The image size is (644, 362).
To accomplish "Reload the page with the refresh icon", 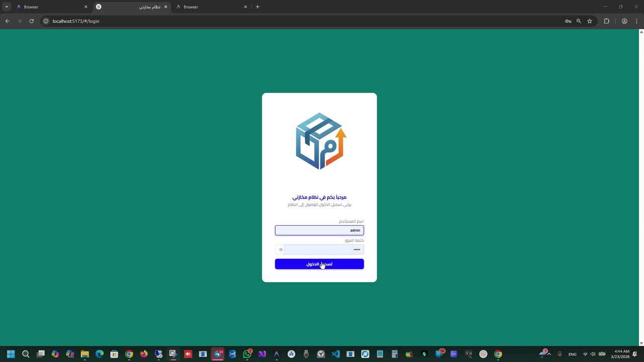I will (x=31, y=21).
